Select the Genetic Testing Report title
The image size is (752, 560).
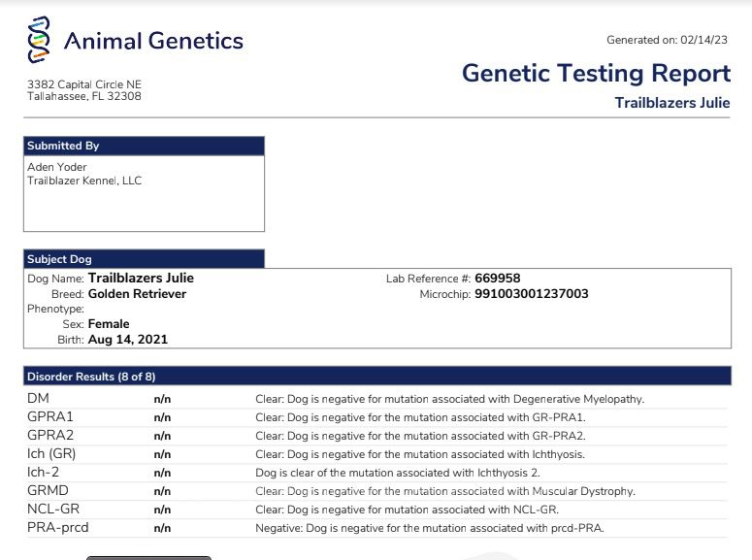coord(596,74)
